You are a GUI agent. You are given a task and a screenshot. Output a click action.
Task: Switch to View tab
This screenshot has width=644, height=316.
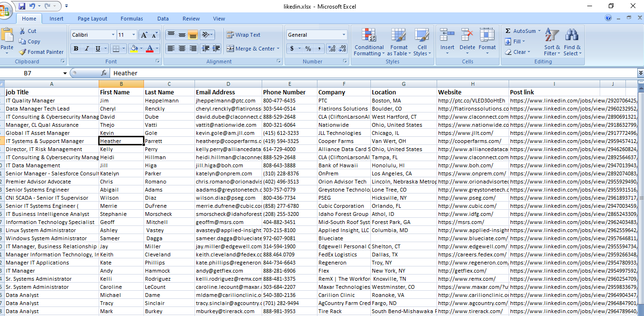pos(219,19)
